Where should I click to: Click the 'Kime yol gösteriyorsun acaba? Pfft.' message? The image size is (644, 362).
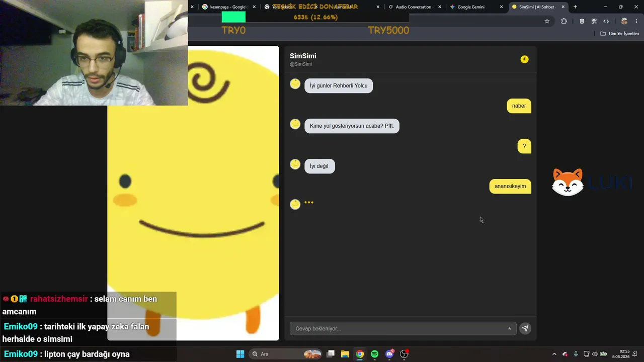click(x=352, y=126)
